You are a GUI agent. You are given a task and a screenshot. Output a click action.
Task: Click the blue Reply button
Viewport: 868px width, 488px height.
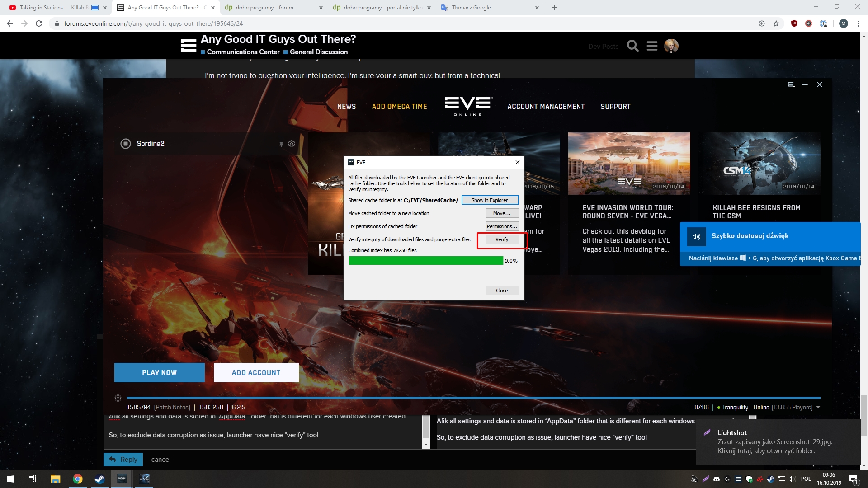coord(123,460)
